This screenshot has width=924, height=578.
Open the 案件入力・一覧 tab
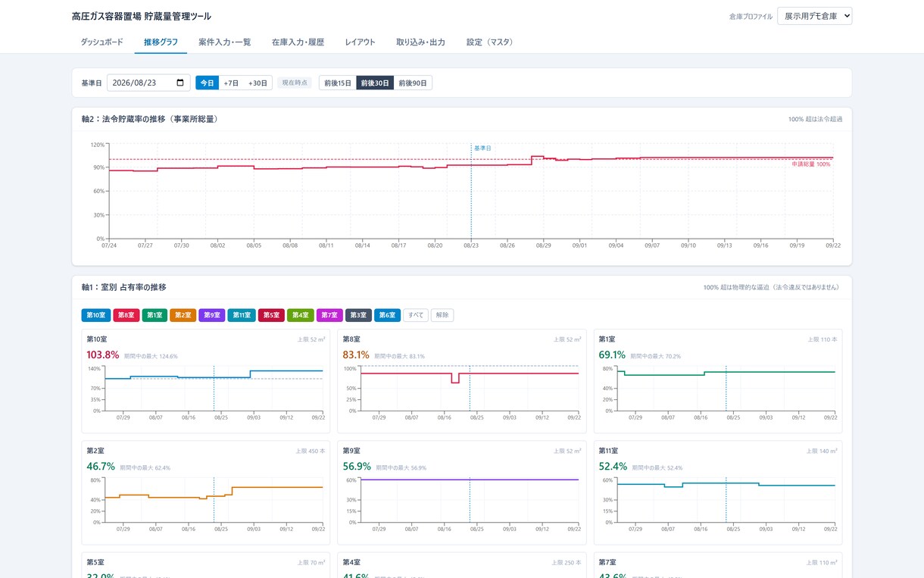point(225,42)
